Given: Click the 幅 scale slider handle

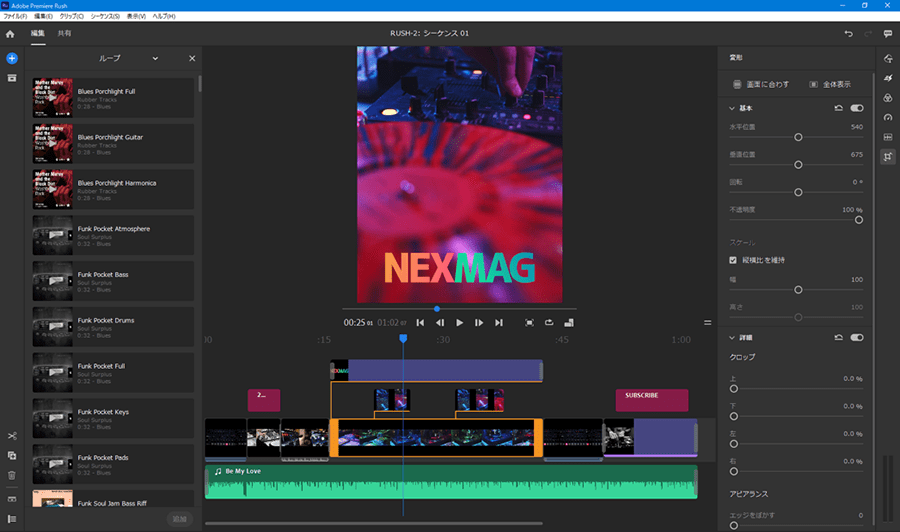Looking at the screenshot, I should click(x=798, y=290).
